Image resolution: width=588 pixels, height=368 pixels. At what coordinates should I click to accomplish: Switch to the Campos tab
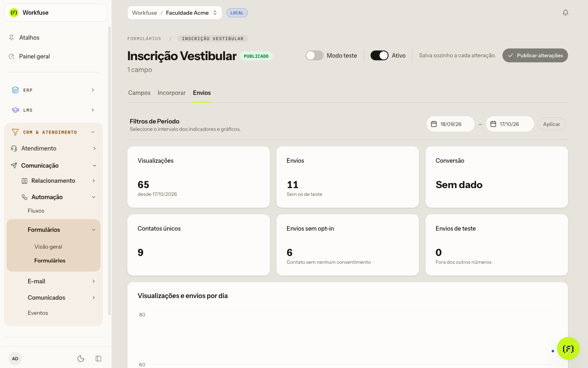click(x=139, y=93)
